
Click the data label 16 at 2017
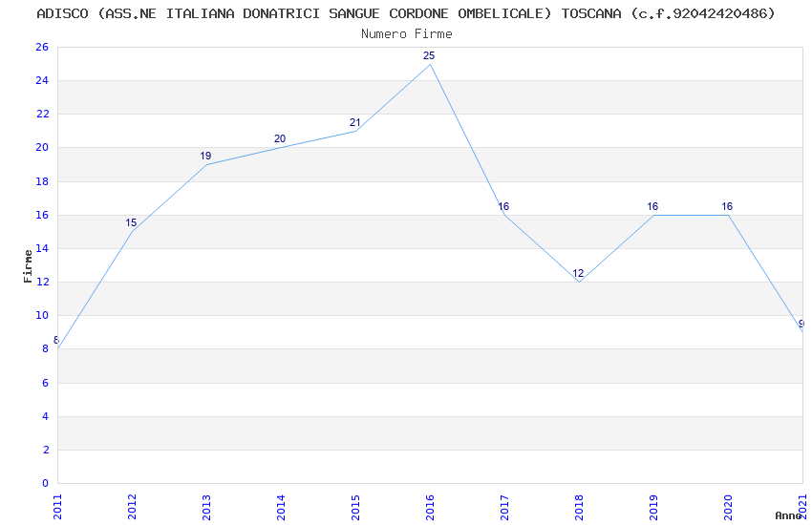(503, 206)
